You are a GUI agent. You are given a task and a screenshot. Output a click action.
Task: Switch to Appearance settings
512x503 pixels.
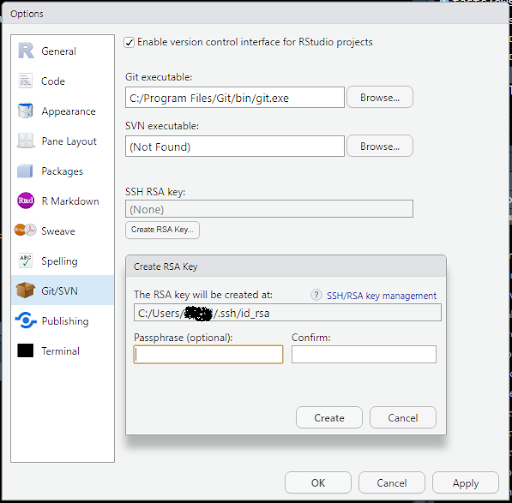click(68, 111)
